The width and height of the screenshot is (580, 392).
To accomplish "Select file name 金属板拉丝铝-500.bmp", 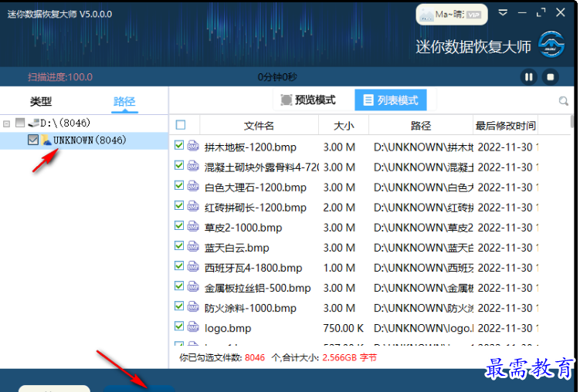I will click(257, 288).
